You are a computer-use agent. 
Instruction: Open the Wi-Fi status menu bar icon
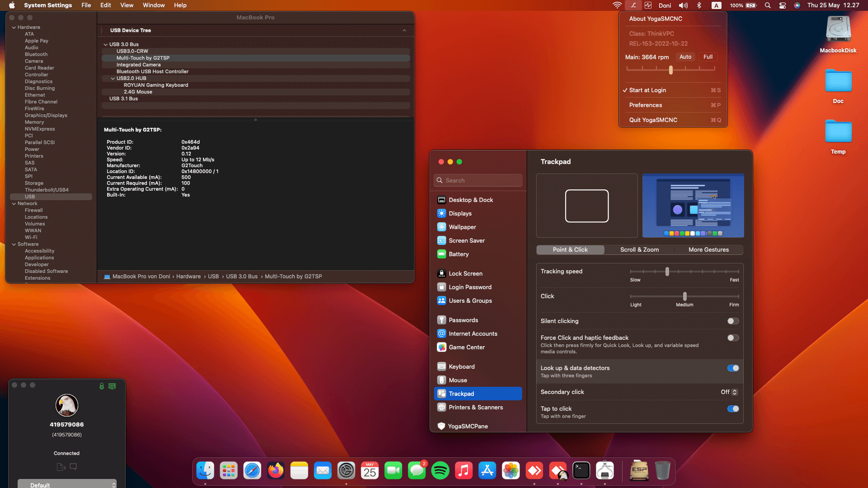[x=617, y=5]
